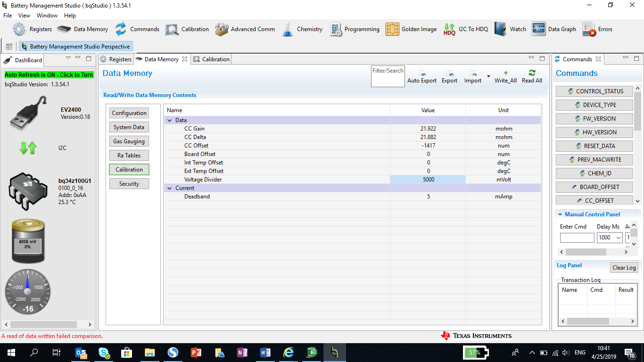
Task: Open the Help menu
Action: 70,16
